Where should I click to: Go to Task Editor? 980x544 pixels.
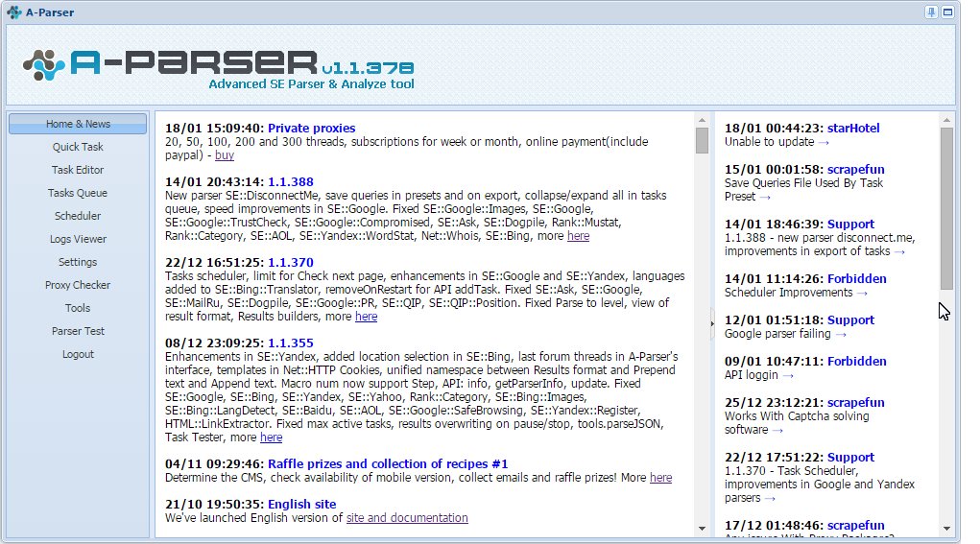[x=78, y=170]
